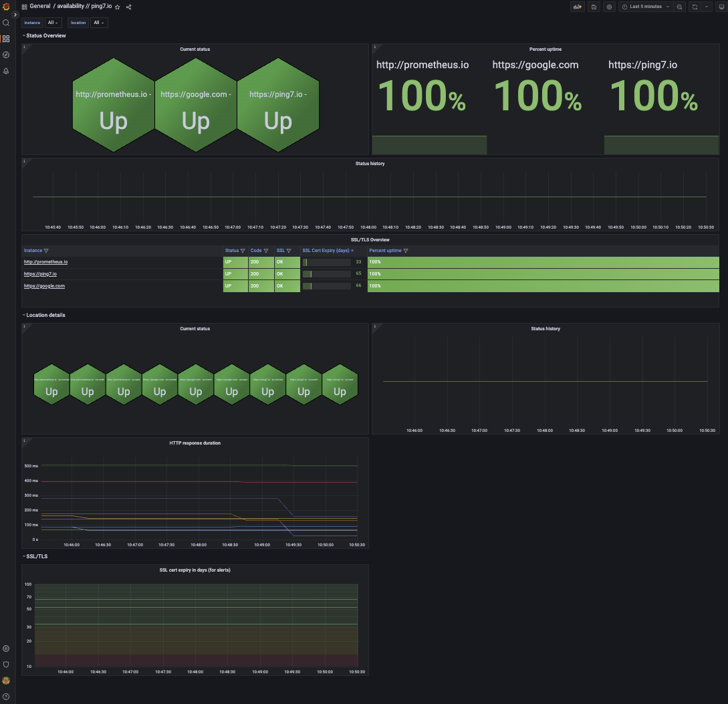This screenshot has width=728, height=704.
Task: Collapse the Location details row
Action: [x=44, y=316]
